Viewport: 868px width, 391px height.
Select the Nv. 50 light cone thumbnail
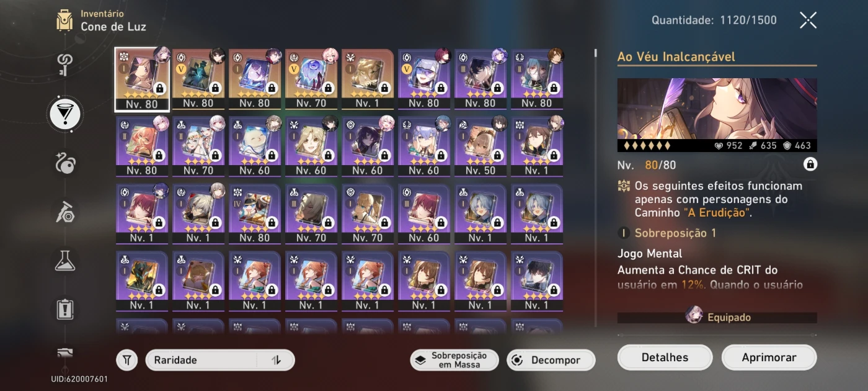coord(480,146)
